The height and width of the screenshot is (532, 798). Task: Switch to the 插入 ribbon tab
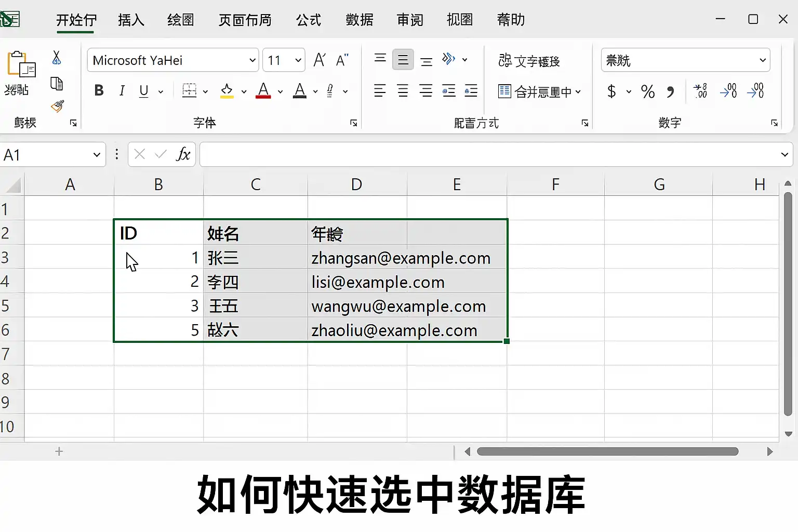[131, 20]
